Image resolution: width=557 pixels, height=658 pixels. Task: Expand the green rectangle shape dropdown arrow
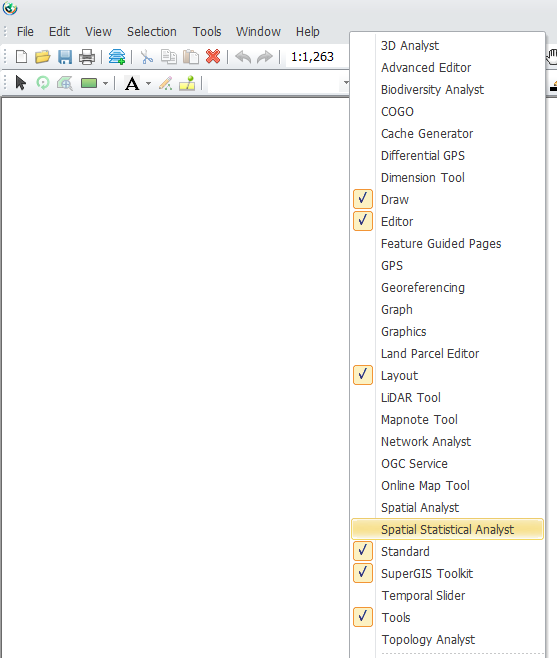pyautogui.click(x=105, y=84)
